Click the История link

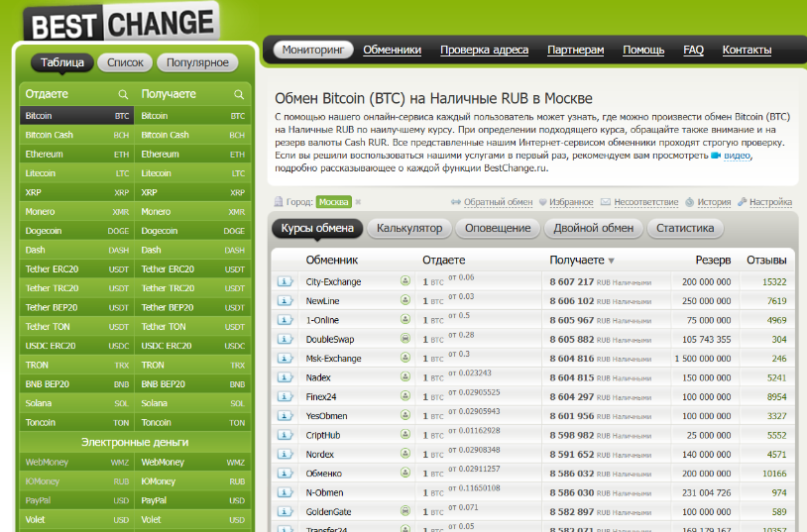click(714, 202)
